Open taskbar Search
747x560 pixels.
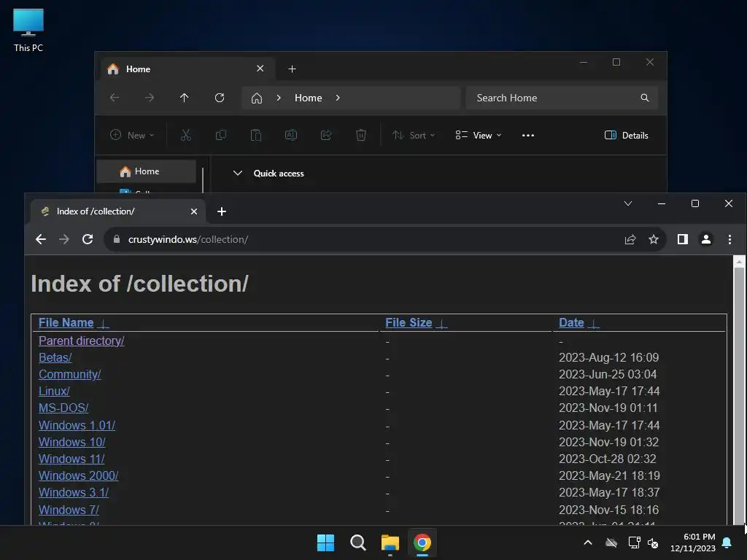click(357, 542)
